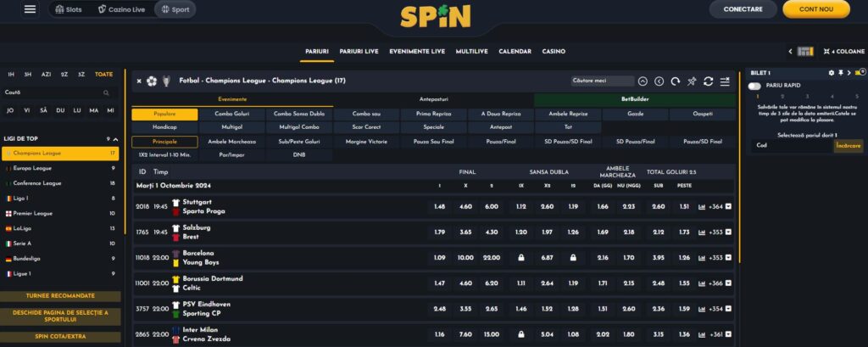868x347 pixels.
Task: Expand more markets for Salzburg vs Brest
Action: 728,232
